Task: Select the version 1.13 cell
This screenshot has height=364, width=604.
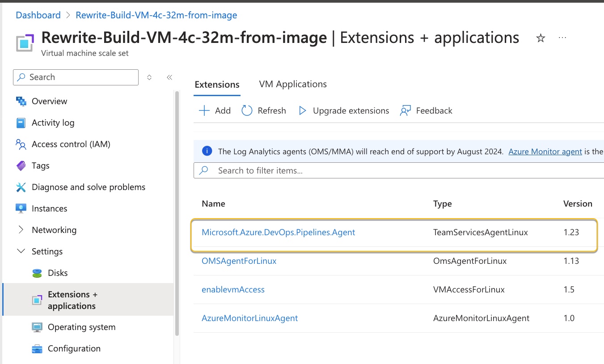Action: (x=571, y=261)
